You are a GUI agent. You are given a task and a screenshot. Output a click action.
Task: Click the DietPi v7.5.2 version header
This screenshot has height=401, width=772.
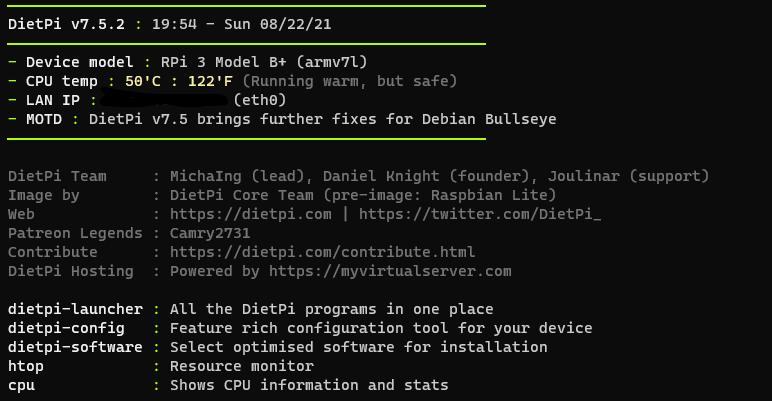click(66, 24)
